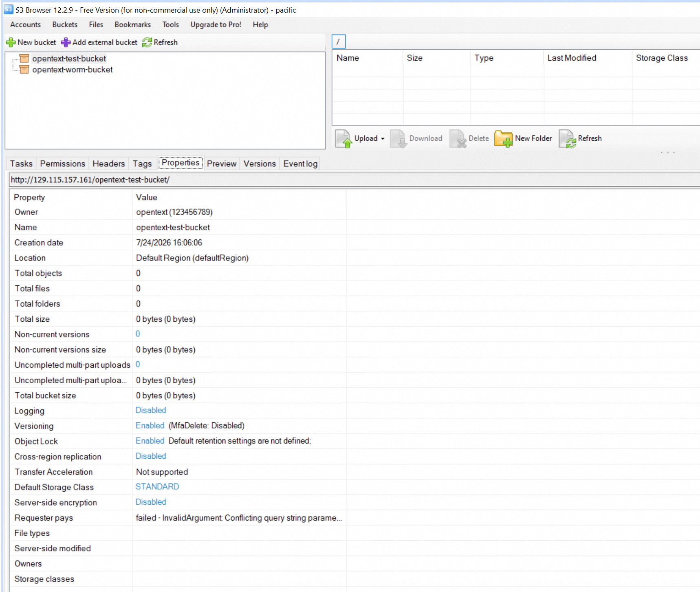Sort file list by Storage Class column

[x=666, y=58]
